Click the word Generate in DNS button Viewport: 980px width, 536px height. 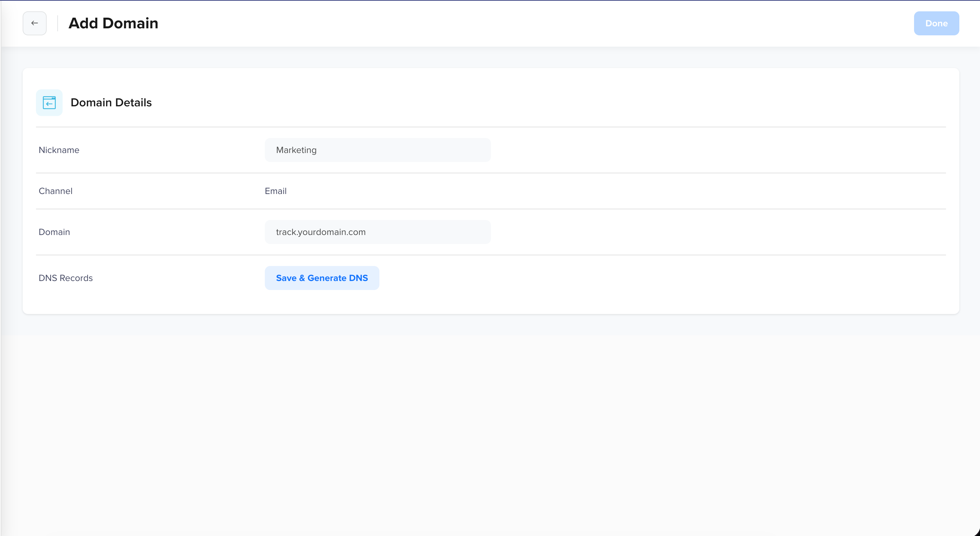tap(326, 278)
